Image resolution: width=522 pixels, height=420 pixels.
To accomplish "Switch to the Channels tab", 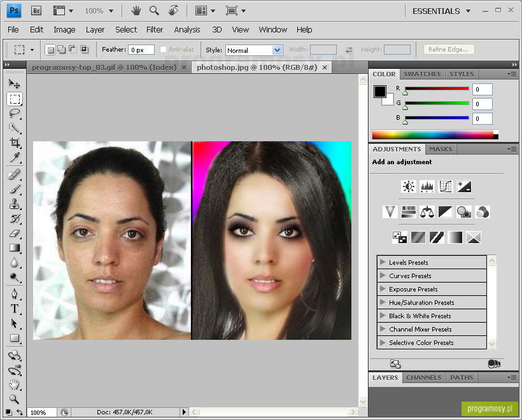I will click(x=424, y=377).
